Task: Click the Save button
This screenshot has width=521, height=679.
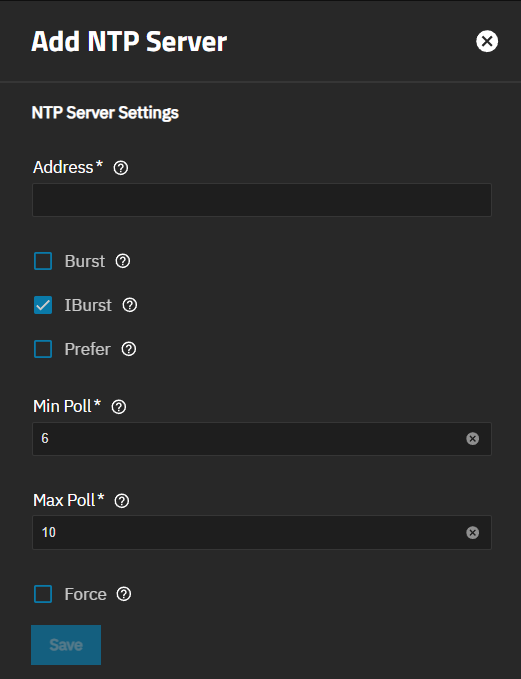Action: pos(66,645)
